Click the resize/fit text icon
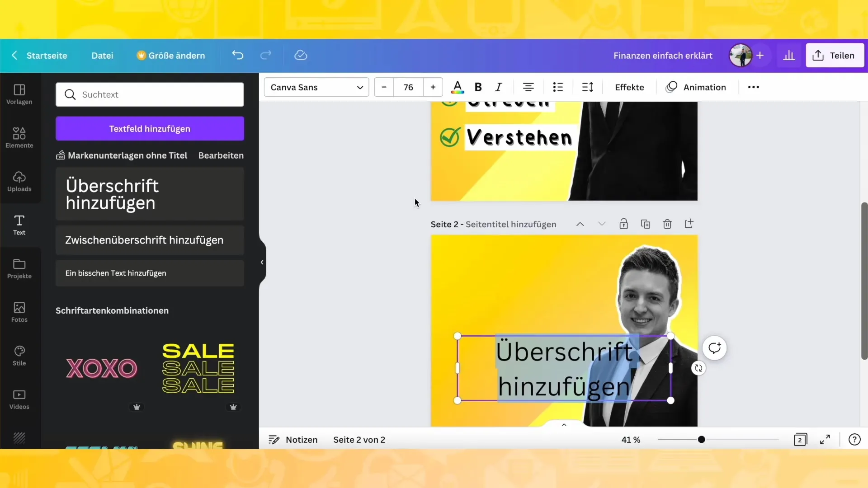The height and width of the screenshot is (488, 868). click(588, 87)
